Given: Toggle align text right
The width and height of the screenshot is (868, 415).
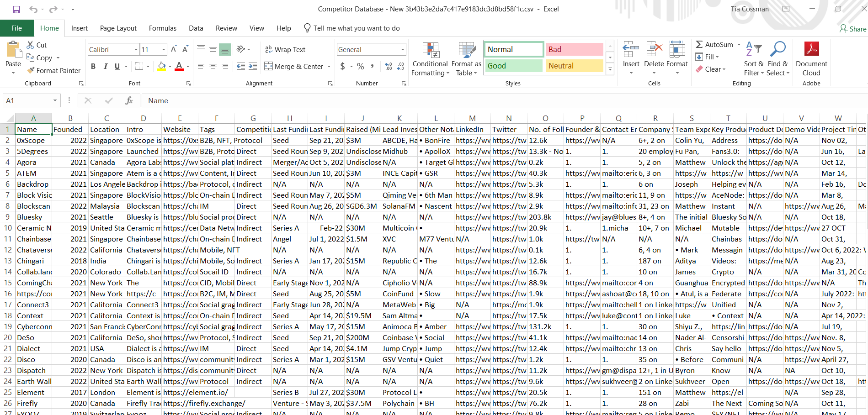Looking at the screenshot, I should pyautogui.click(x=225, y=66).
